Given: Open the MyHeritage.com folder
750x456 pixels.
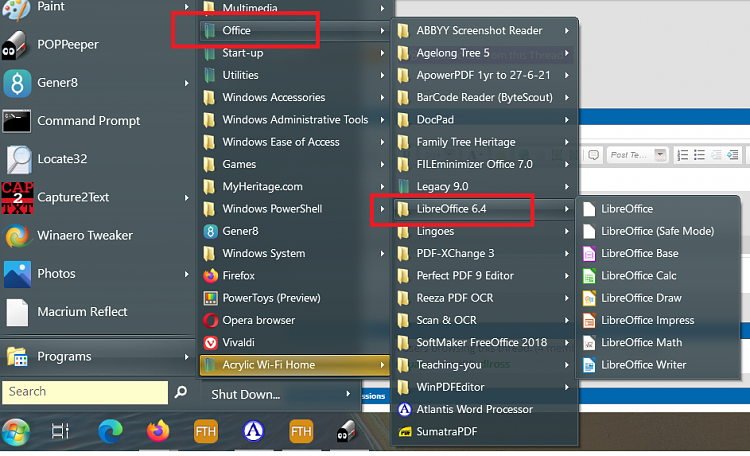Looking at the screenshot, I should tap(294, 187).
